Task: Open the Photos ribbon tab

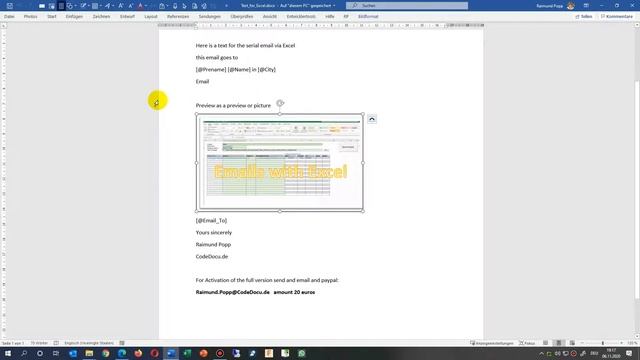Action: pyautogui.click(x=30, y=16)
